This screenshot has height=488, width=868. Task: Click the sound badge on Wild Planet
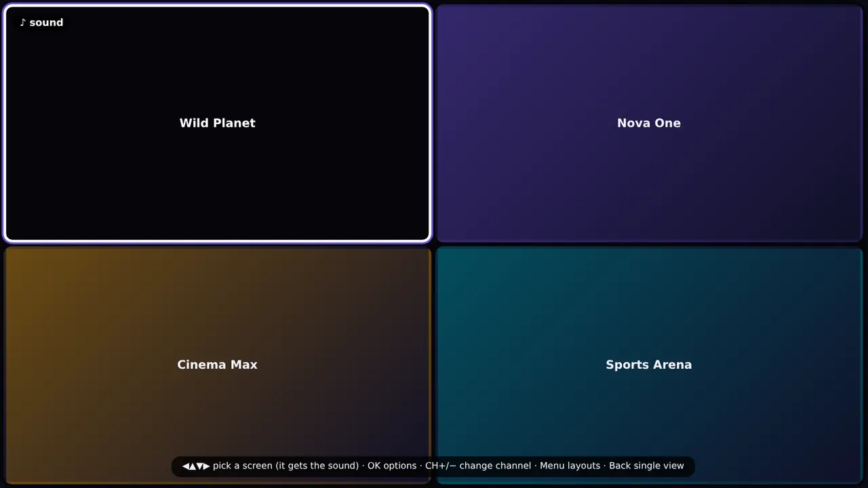point(41,22)
